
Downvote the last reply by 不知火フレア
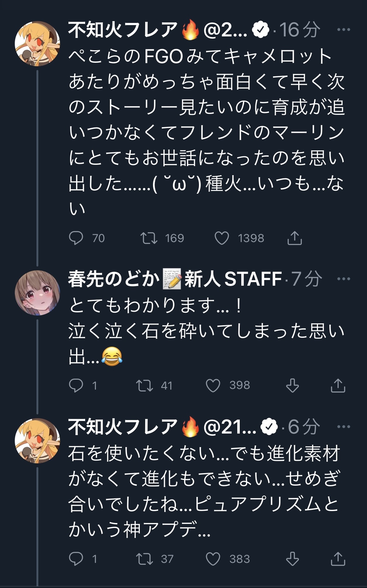pos(292,559)
